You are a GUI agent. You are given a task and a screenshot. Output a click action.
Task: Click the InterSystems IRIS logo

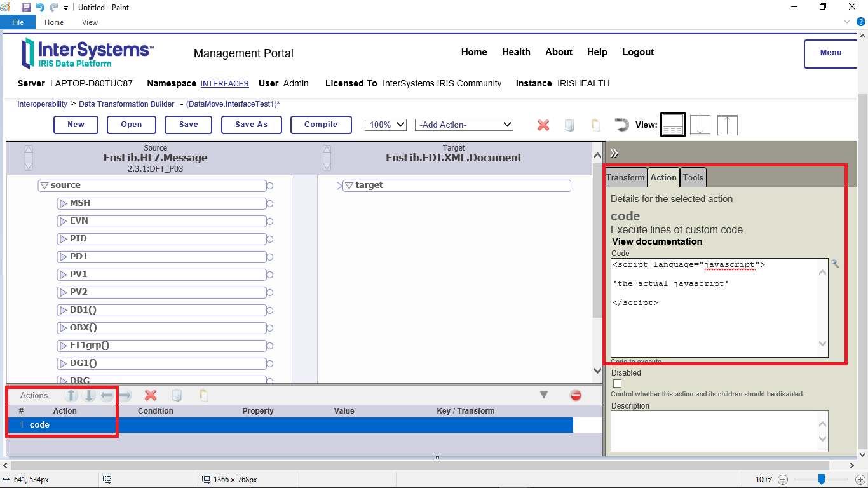pyautogui.click(x=87, y=53)
